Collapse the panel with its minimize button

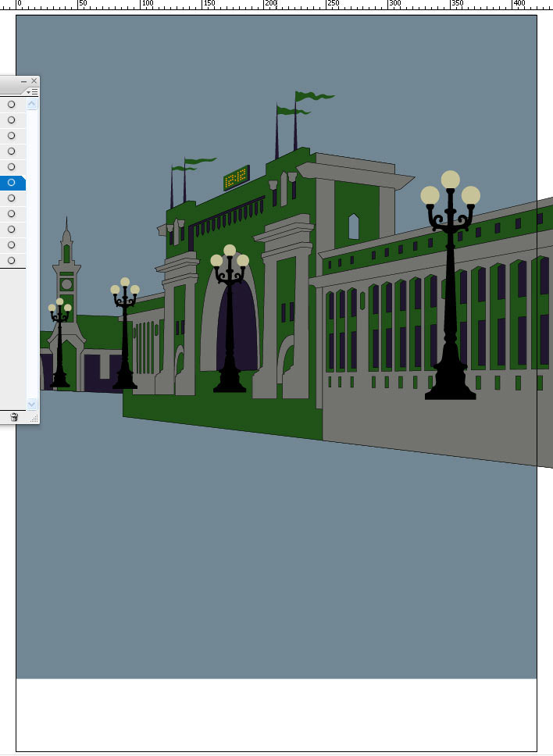(23, 81)
